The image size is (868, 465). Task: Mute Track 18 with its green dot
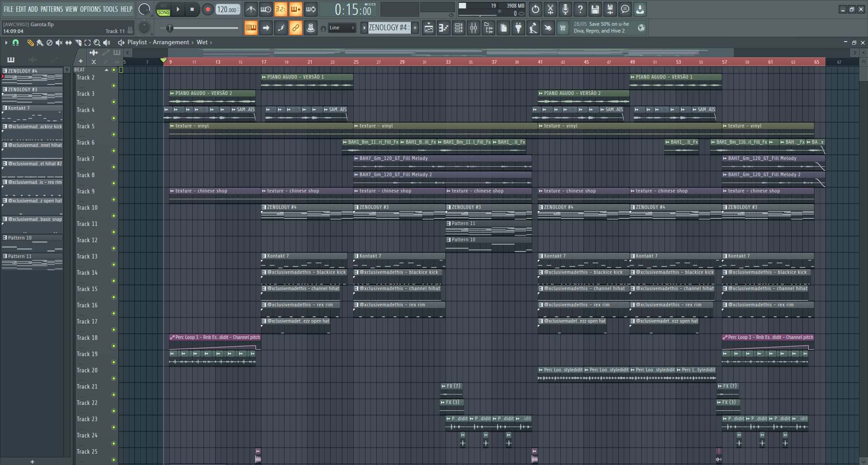[x=114, y=346]
